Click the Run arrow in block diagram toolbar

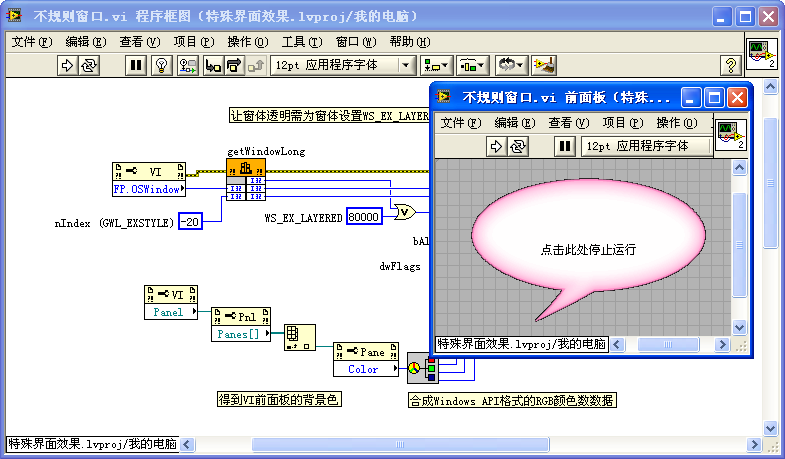pyautogui.click(x=67, y=65)
